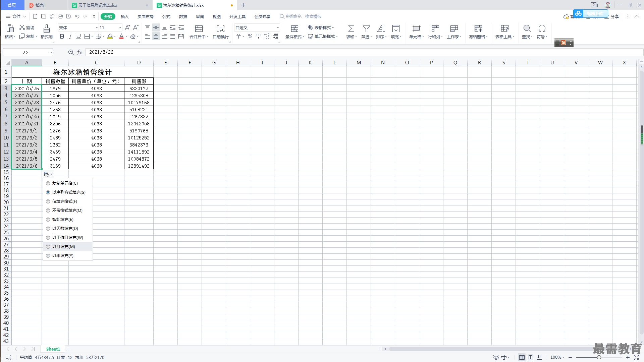The width and height of the screenshot is (644, 362).
Task: Click the Print icon in quick toolbar
Action: click(60, 16)
